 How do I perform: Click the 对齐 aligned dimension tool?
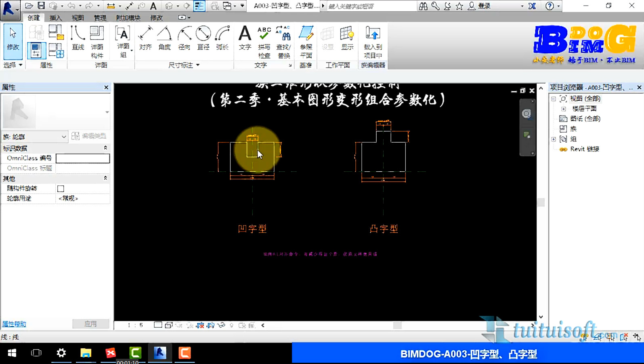click(145, 38)
